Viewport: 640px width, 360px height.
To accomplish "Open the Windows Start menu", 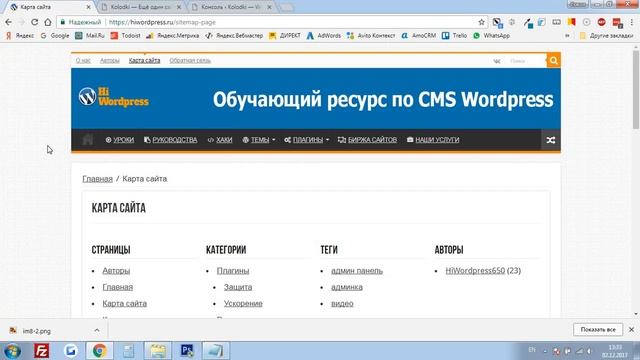I will [12, 351].
